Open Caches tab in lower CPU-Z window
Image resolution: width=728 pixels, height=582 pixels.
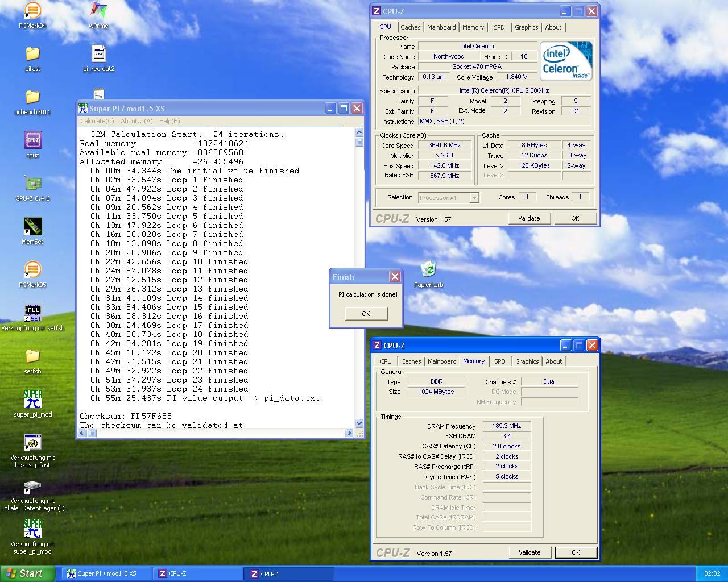pyautogui.click(x=411, y=361)
